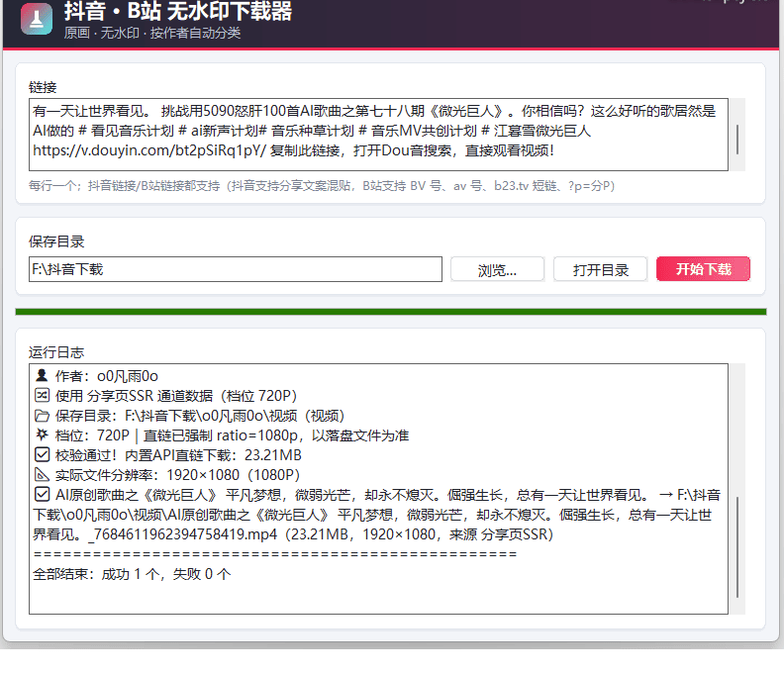Open the save folder with 打开目录

coord(601,269)
